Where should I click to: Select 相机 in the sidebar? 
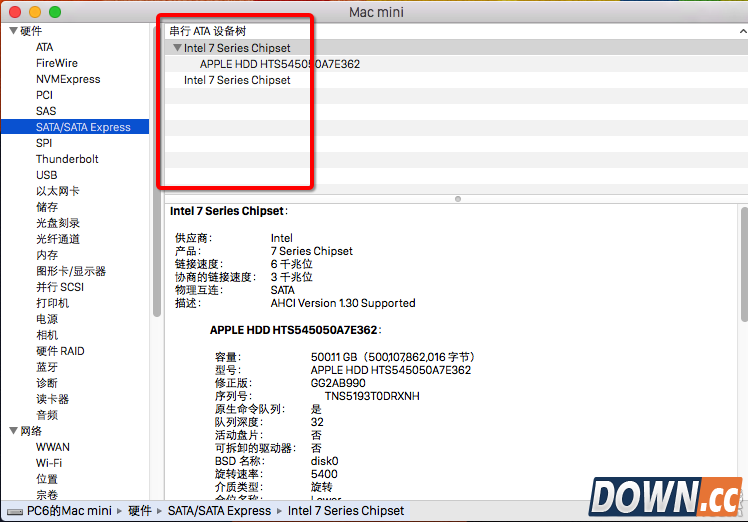tap(47, 335)
